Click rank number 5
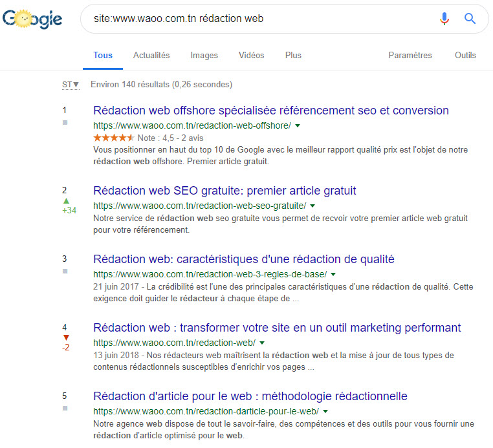The image size is (493, 448). pyautogui.click(x=65, y=396)
